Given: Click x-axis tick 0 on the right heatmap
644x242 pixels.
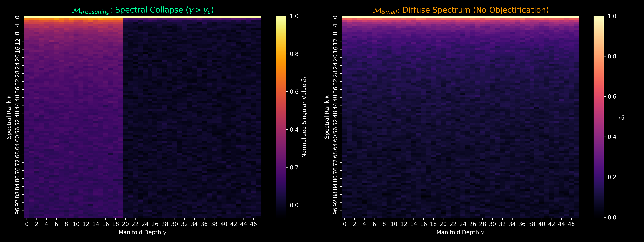Looking at the screenshot, I should pyautogui.click(x=345, y=224).
